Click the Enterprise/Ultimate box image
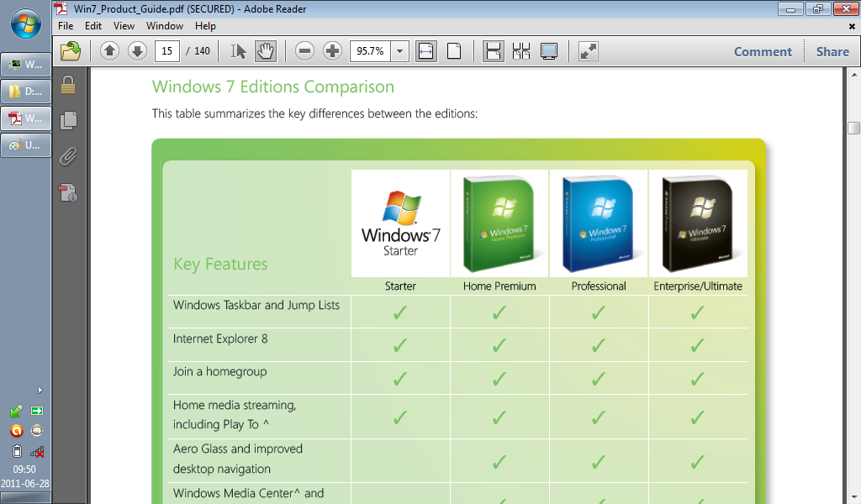 tap(698, 223)
